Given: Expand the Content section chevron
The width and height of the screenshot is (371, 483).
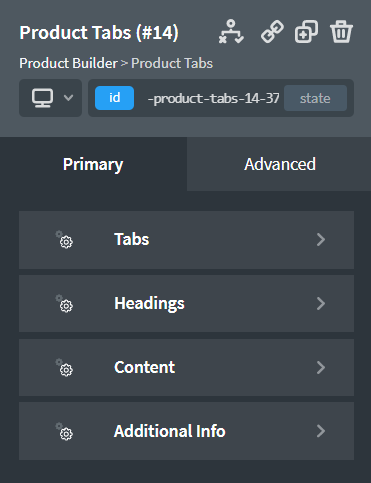Looking at the screenshot, I should click(321, 367).
